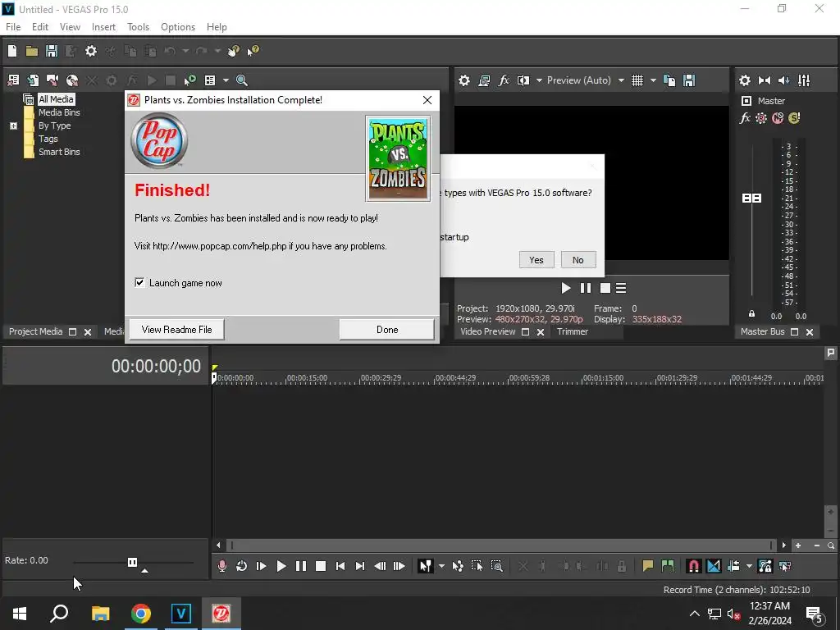Click the Capture Video icon
The image size is (840, 630).
pyautogui.click(x=52, y=80)
